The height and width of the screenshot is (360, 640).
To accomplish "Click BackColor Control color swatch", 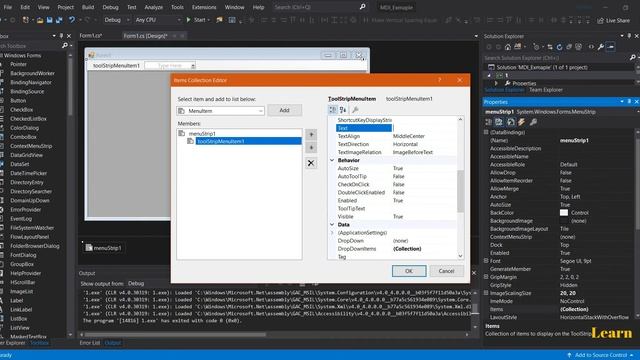I will coord(564,213).
